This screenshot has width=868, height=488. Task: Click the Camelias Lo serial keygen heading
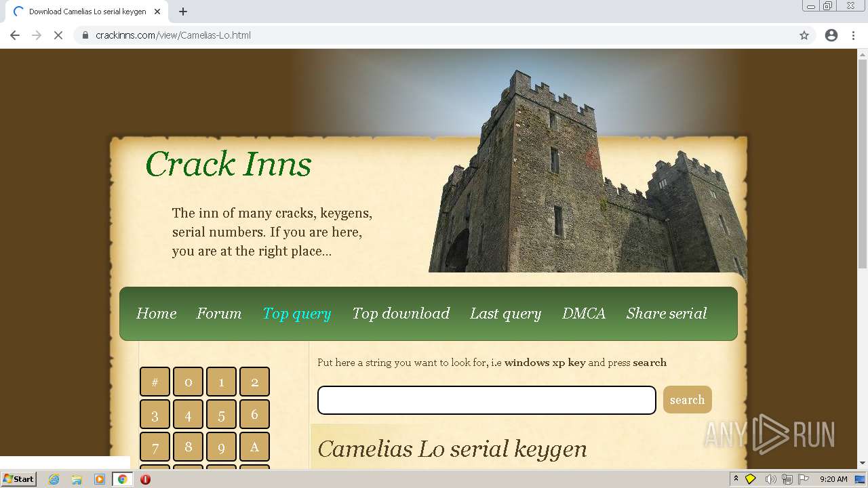pyautogui.click(x=452, y=449)
